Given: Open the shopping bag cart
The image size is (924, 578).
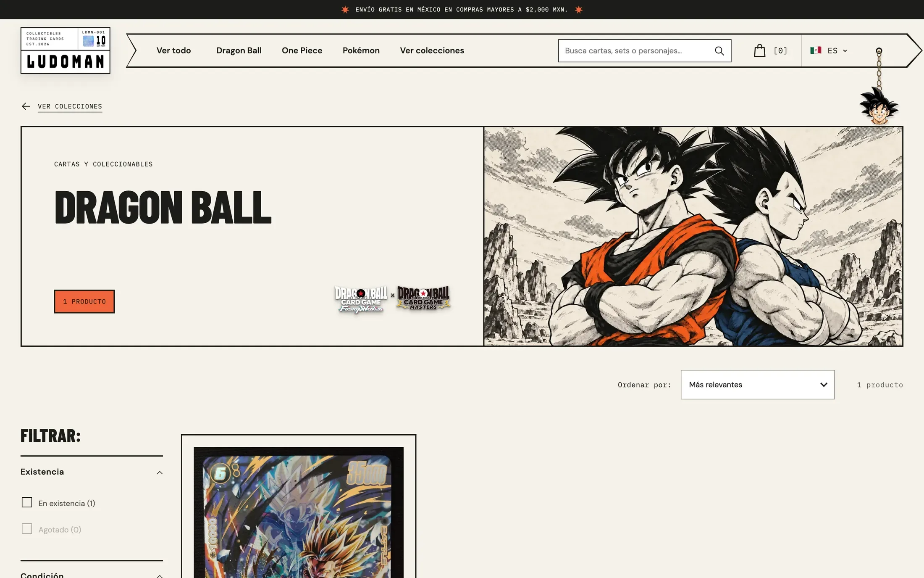Looking at the screenshot, I should [x=759, y=50].
